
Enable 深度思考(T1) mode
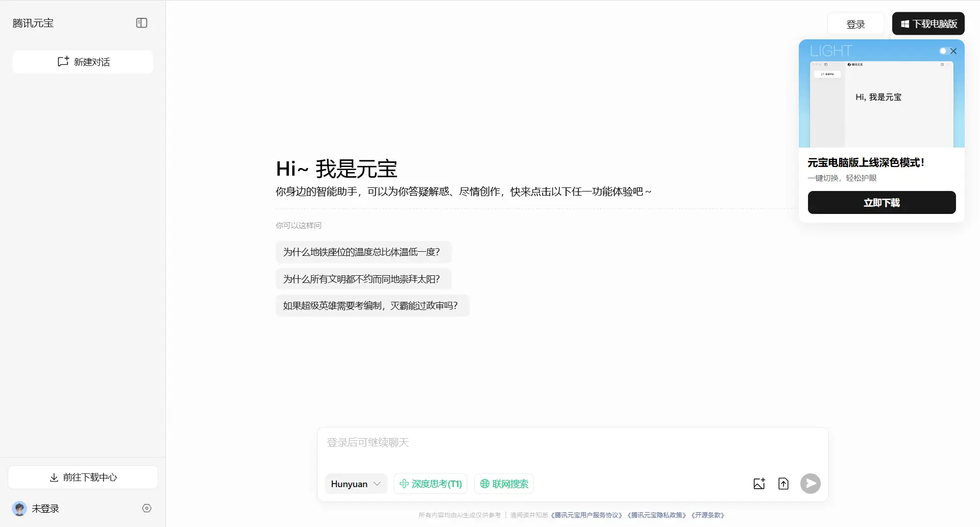pos(430,484)
